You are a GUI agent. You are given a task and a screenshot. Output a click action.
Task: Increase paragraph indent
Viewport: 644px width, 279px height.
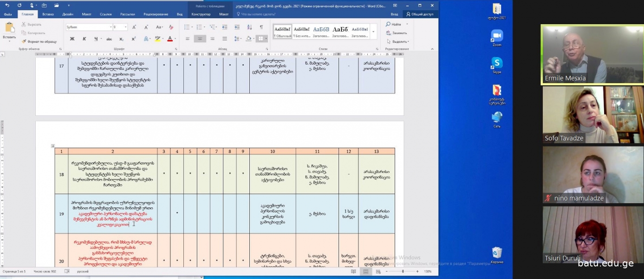coord(237,27)
